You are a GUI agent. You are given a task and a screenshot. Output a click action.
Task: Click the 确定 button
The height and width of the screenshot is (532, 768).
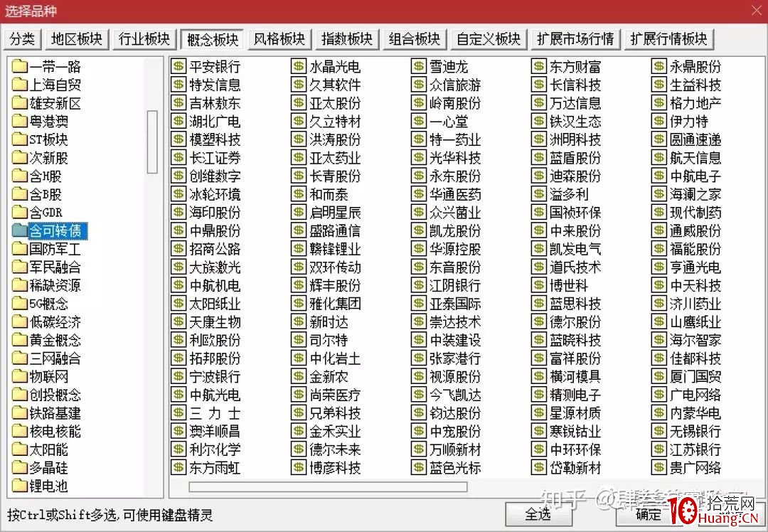pos(648,514)
